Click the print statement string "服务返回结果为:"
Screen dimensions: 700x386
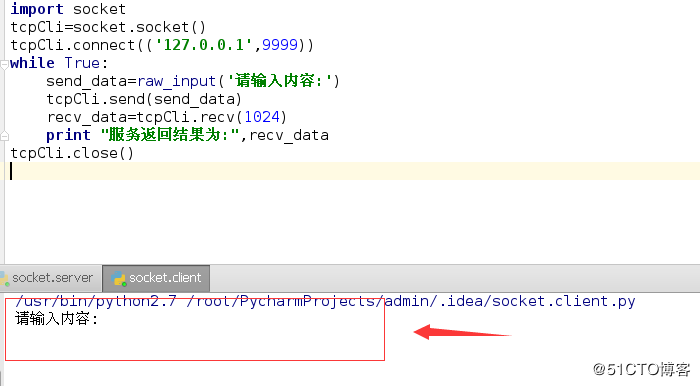(x=170, y=135)
